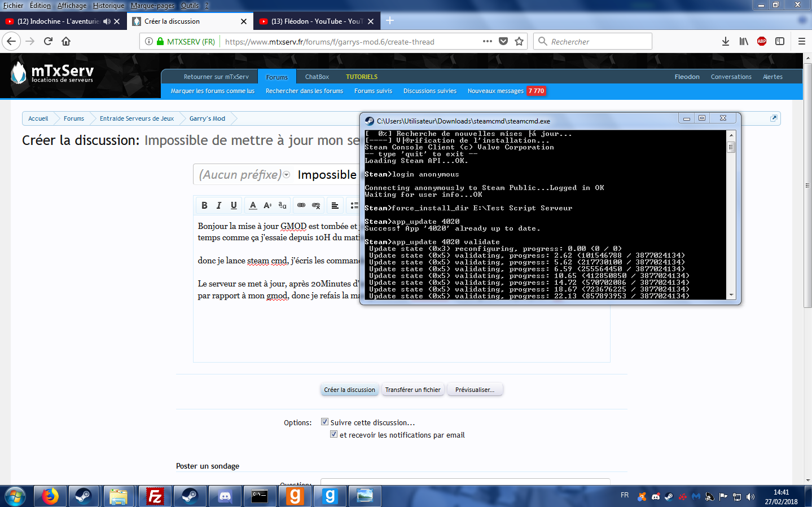Open the Firefox downloads panel
The image size is (812, 507).
726,41
